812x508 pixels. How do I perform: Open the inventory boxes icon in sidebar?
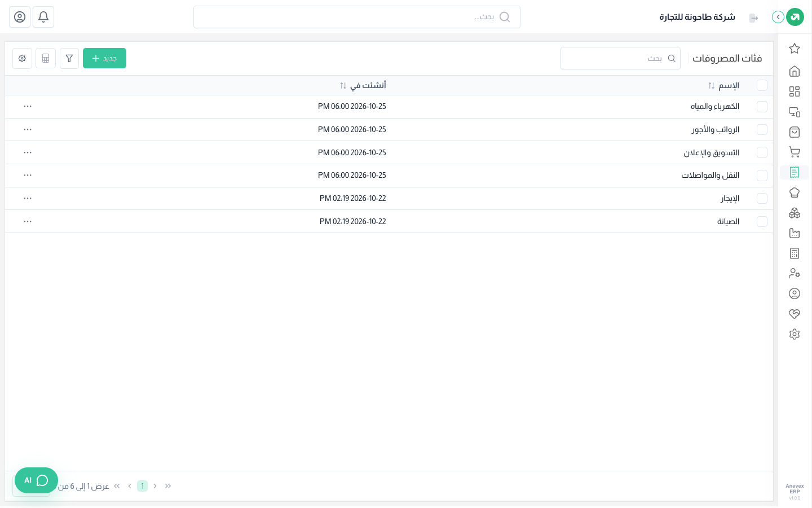pos(795,213)
